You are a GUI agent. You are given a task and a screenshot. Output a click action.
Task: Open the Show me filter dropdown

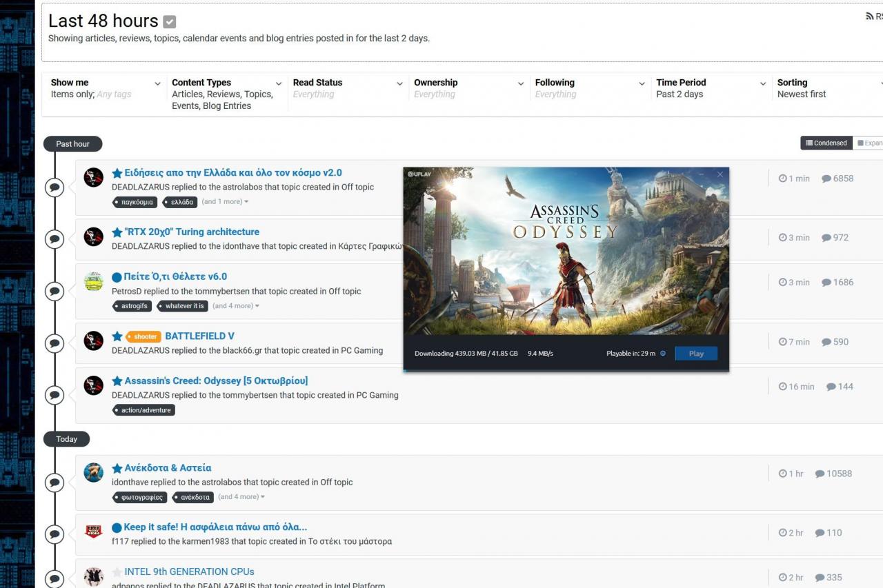[x=106, y=88]
